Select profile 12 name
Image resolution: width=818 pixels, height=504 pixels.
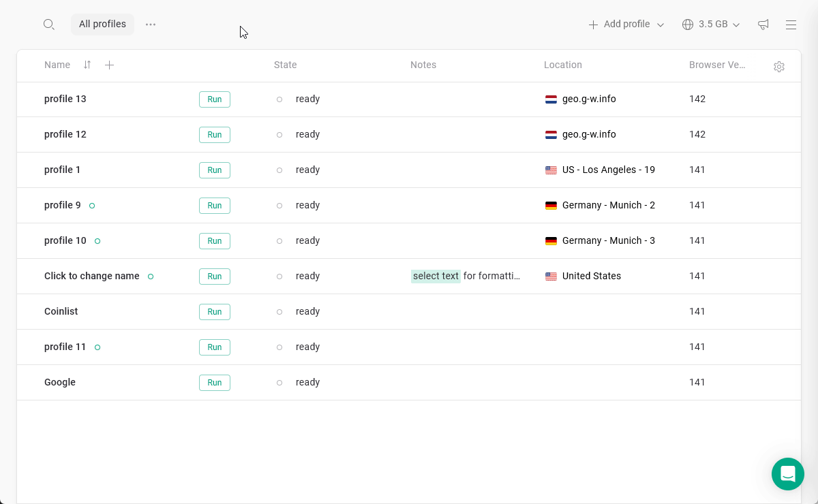(65, 134)
